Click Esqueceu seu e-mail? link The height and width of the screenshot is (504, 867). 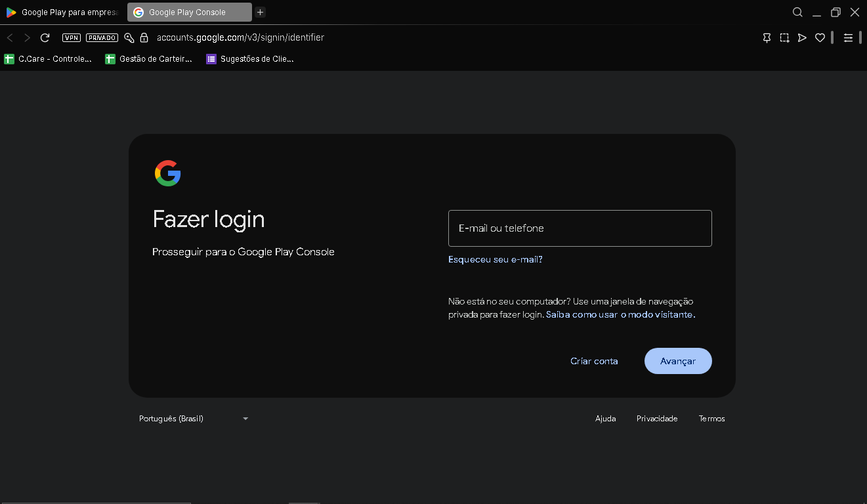[496, 259]
